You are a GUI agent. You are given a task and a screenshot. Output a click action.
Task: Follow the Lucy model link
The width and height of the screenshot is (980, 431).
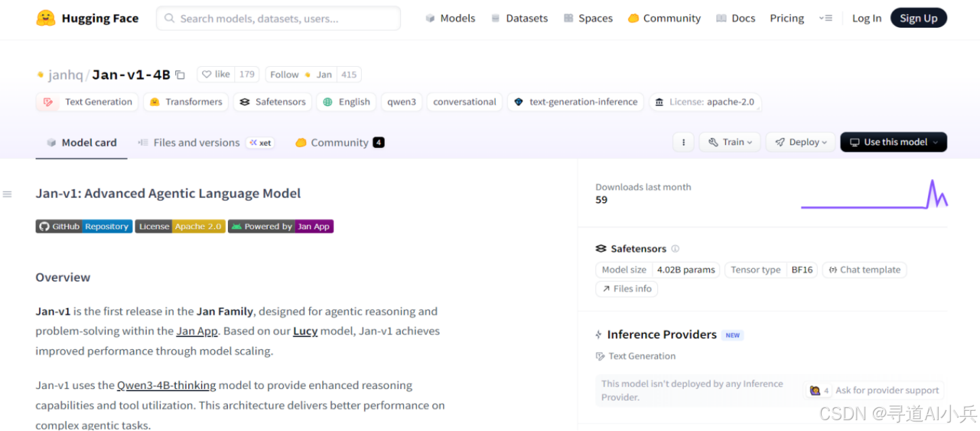coord(305,331)
